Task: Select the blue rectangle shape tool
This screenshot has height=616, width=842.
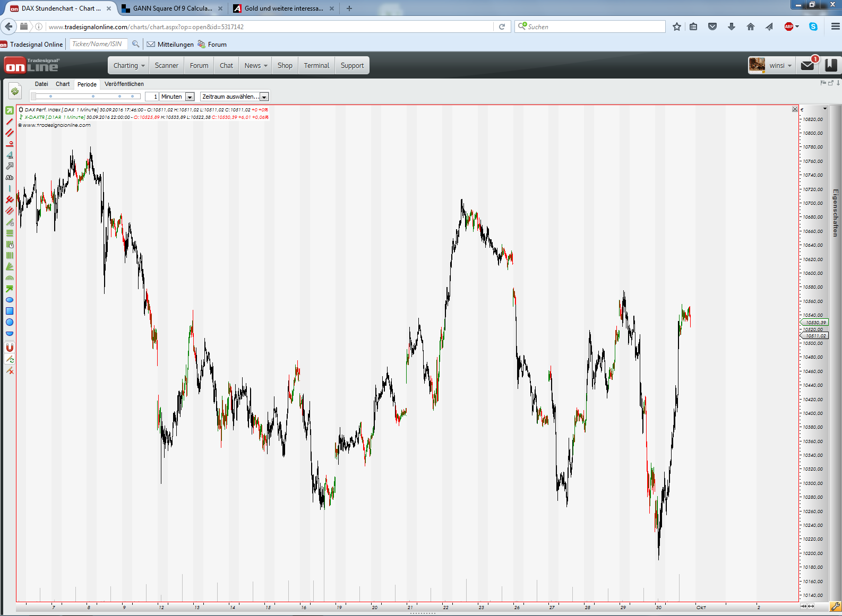Action: pos(10,311)
